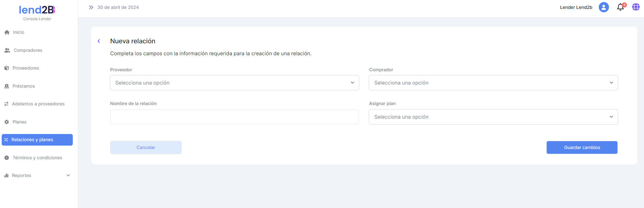644x208 pixels.
Task: Open Términos y condiciones page
Action: point(37,158)
